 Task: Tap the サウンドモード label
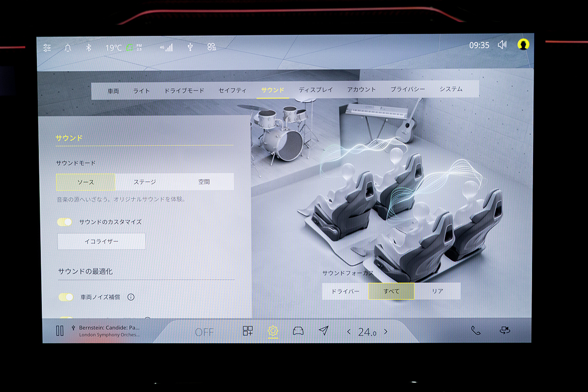(76, 163)
